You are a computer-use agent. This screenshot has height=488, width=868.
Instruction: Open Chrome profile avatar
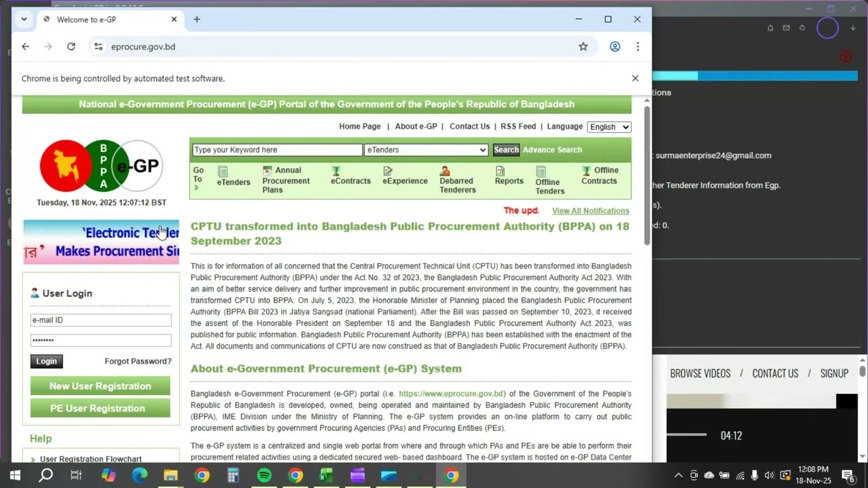(615, 46)
